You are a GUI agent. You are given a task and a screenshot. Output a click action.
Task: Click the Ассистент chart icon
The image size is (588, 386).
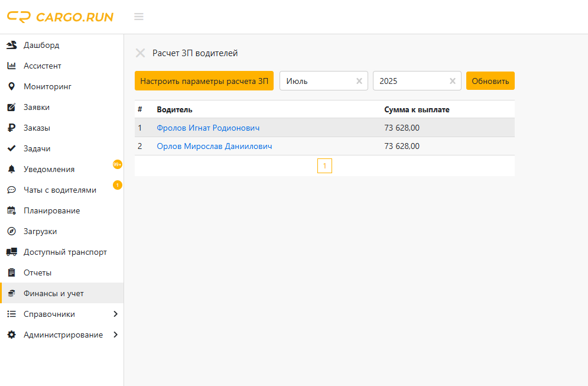click(x=11, y=66)
